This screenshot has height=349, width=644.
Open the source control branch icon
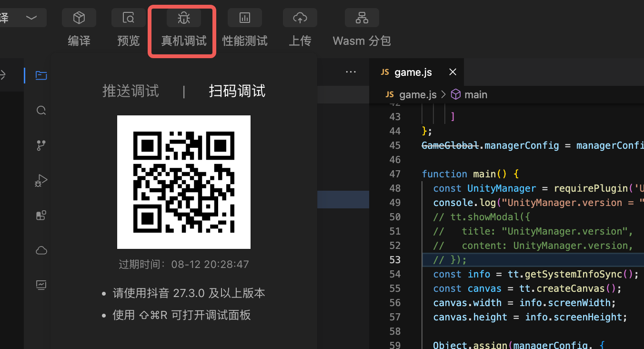click(41, 145)
